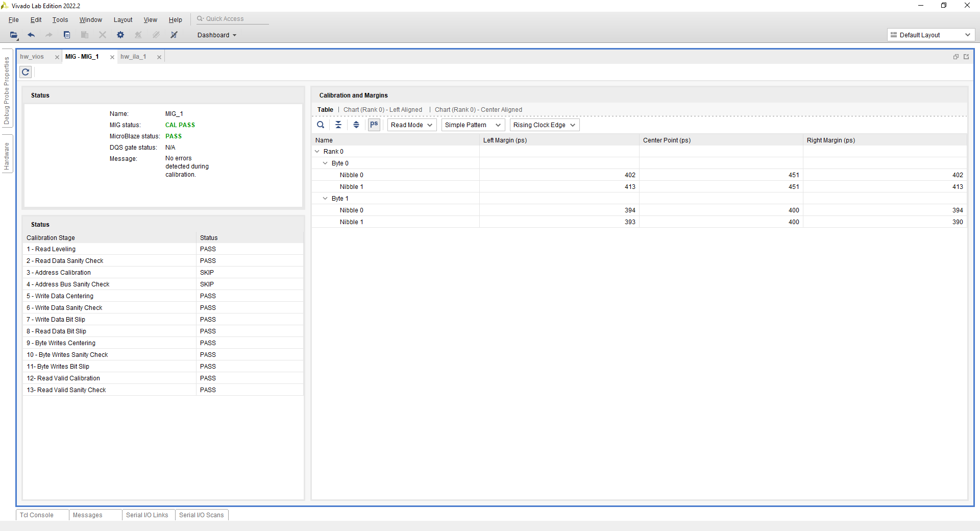The image size is (980, 531).
Task: Select Nibble 0 row under Byte 0
Action: (639, 175)
